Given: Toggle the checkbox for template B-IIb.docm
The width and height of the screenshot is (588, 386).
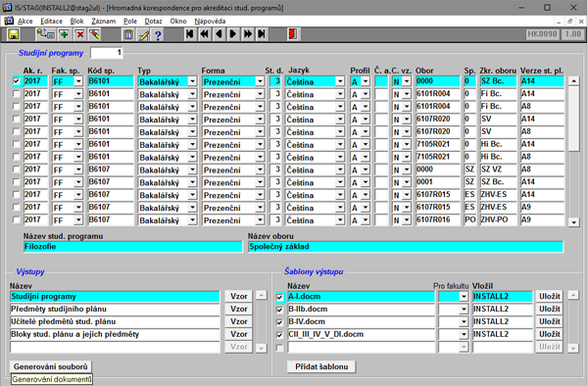Looking at the screenshot, I should coord(279,310).
